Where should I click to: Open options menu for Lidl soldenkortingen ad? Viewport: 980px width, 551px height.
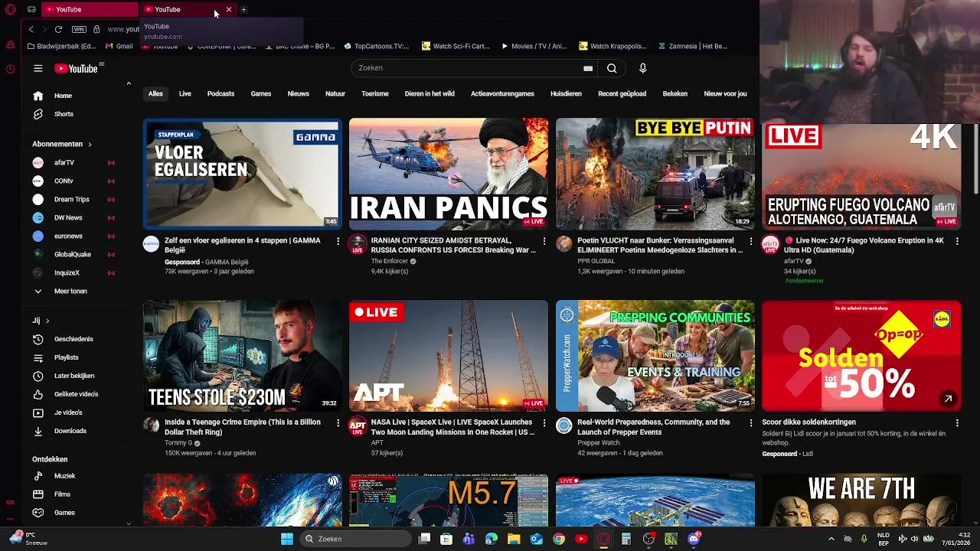957,422
